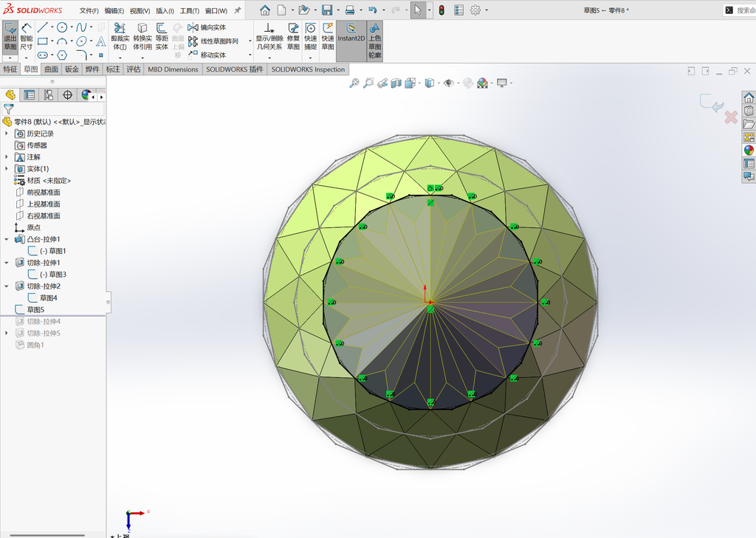
Task: Open the ConfigurationManager tab
Action: (48, 95)
